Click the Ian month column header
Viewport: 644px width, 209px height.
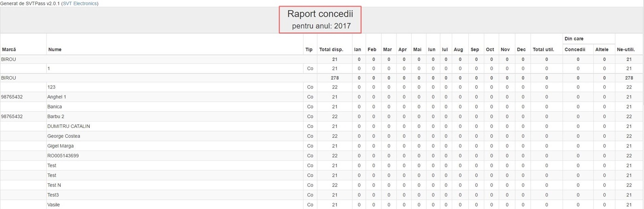(x=357, y=49)
